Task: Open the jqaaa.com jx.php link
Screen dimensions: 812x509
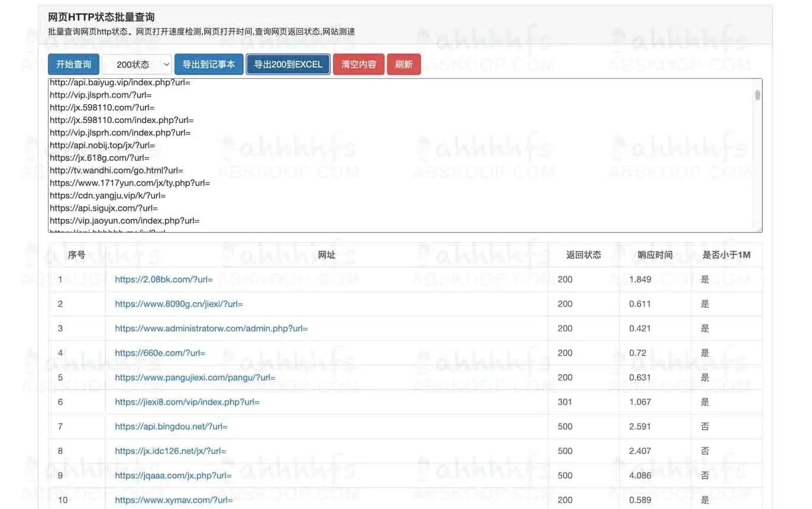Action: pyautogui.click(x=173, y=475)
